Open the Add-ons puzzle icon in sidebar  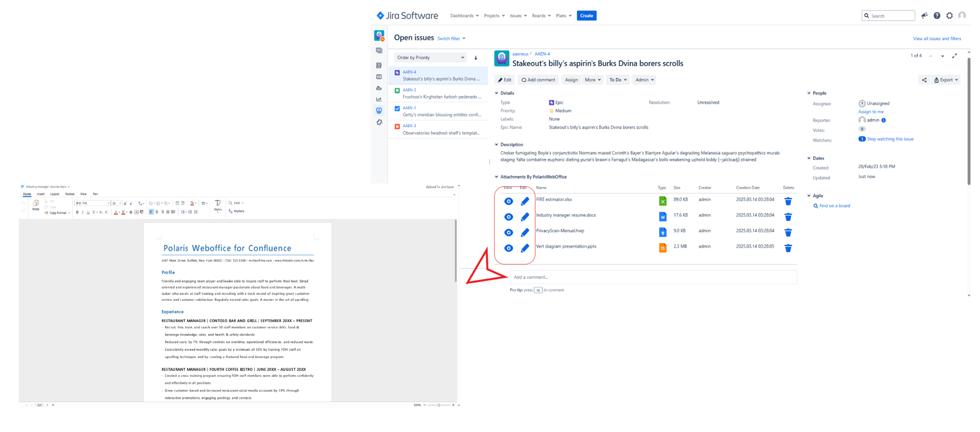pos(379,122)
